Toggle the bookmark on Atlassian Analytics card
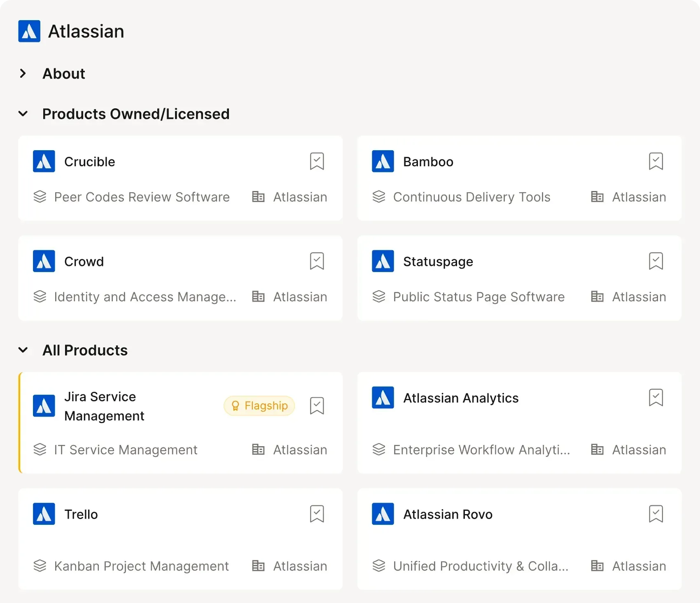700x603 pixels. (x=656, y=398)
